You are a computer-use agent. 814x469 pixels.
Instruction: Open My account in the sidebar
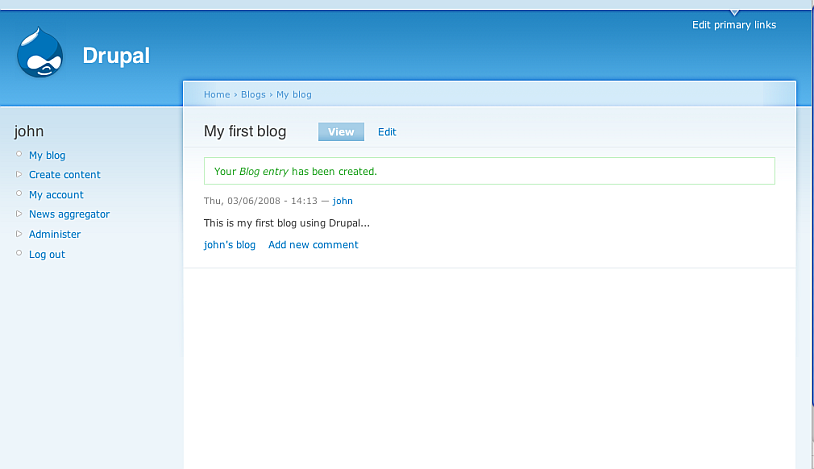pos(56,195)
